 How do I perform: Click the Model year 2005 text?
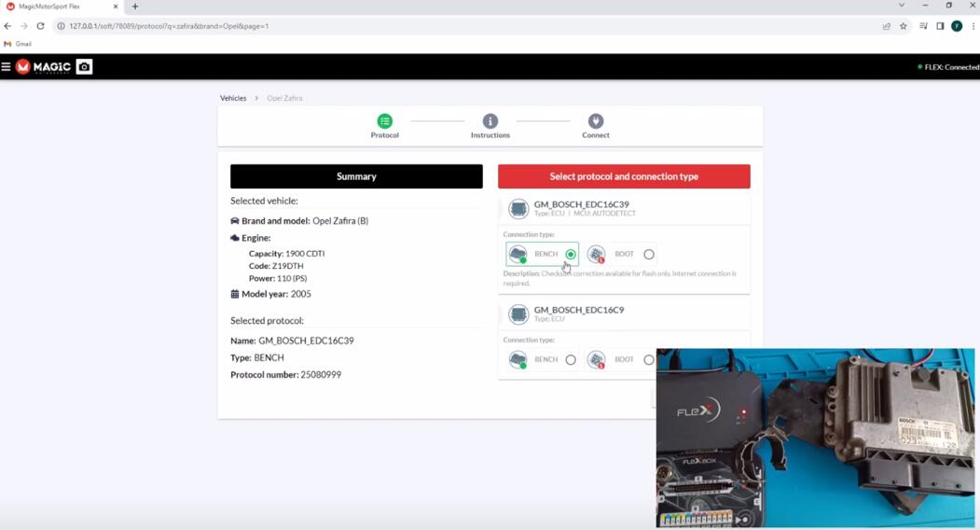click(270, 294)
